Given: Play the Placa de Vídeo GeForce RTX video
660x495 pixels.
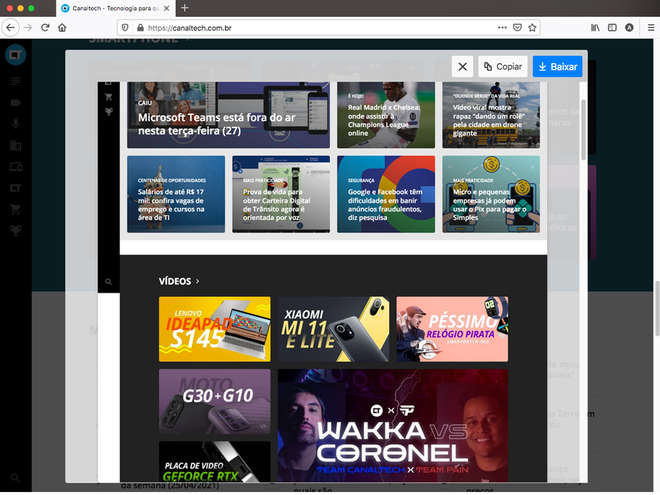Looking at the screenshot, I should tap(215, 462).
